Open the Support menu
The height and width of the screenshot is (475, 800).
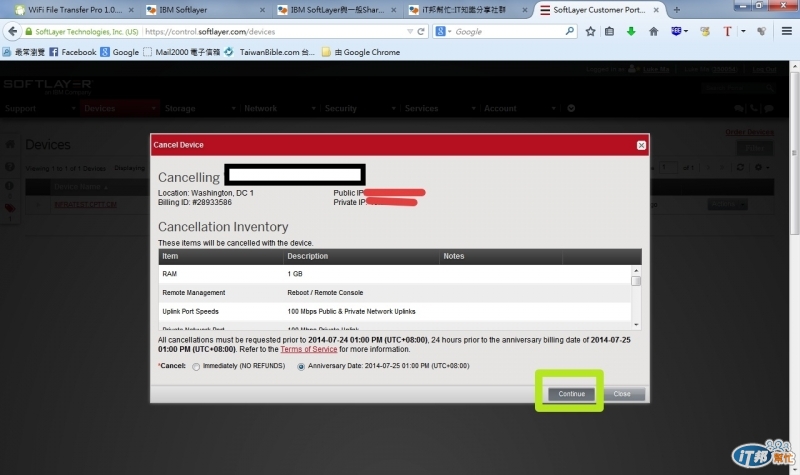click(x=40, y=108)
